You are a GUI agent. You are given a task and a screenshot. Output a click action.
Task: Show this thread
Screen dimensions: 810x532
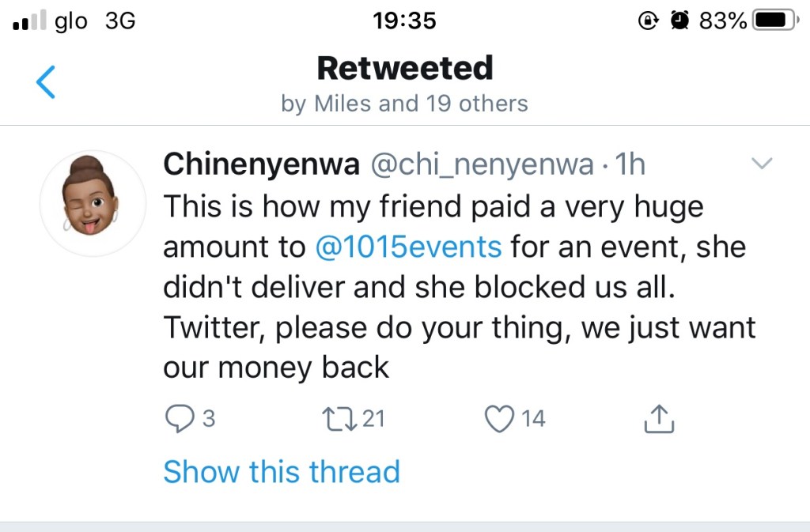[282, 472]
